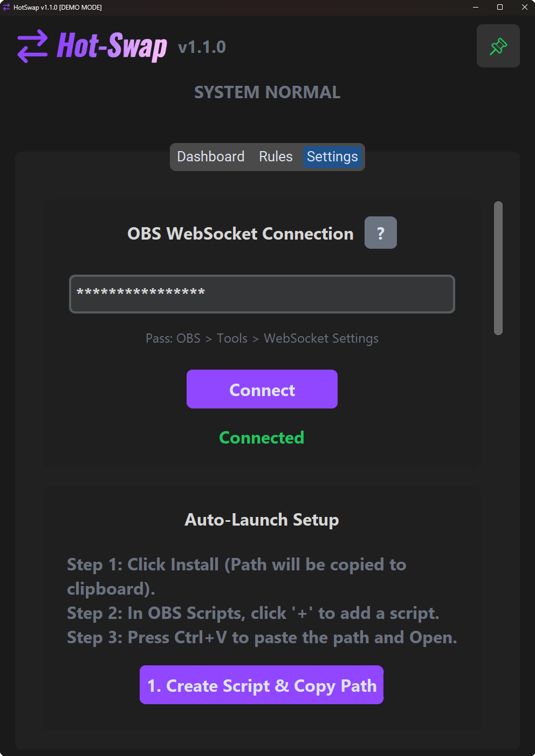Select the Settings tab
The image size is (535, 756).
click(x=332, y=156)
